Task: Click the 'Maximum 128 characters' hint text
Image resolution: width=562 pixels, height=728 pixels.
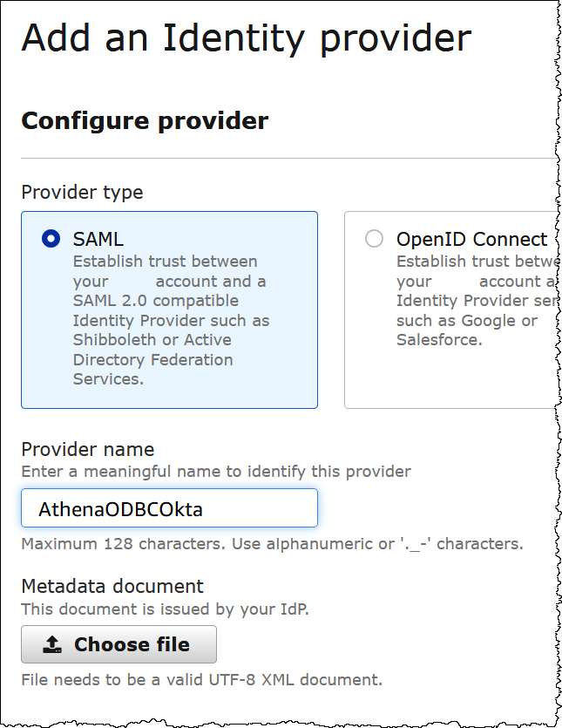Action: pos(272,544)
